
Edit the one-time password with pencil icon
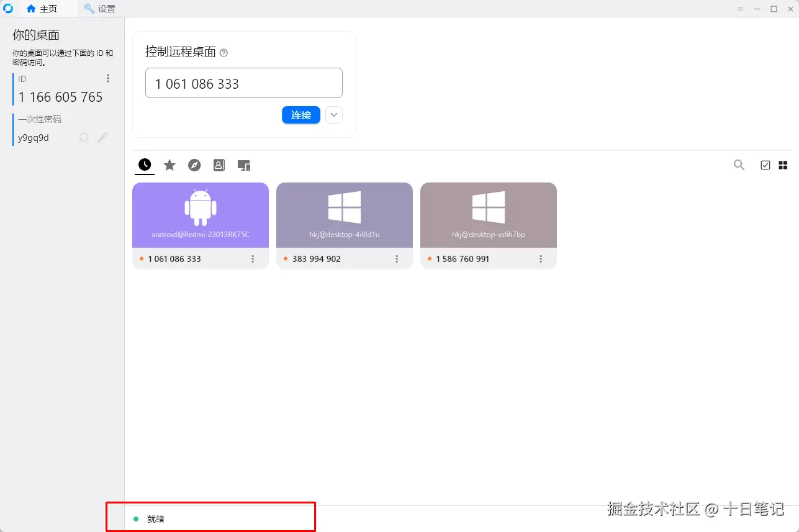pyautogui.click(x=102, y=137)
